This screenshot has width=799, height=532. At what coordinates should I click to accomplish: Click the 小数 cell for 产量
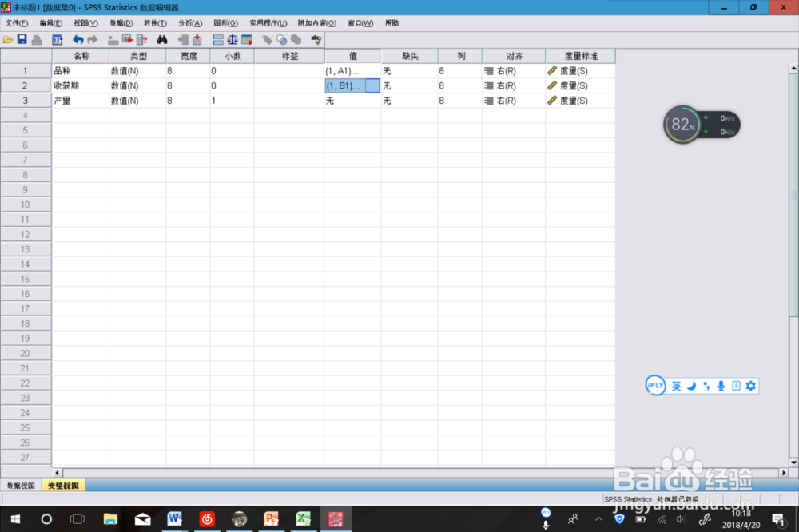click(232, 101)
